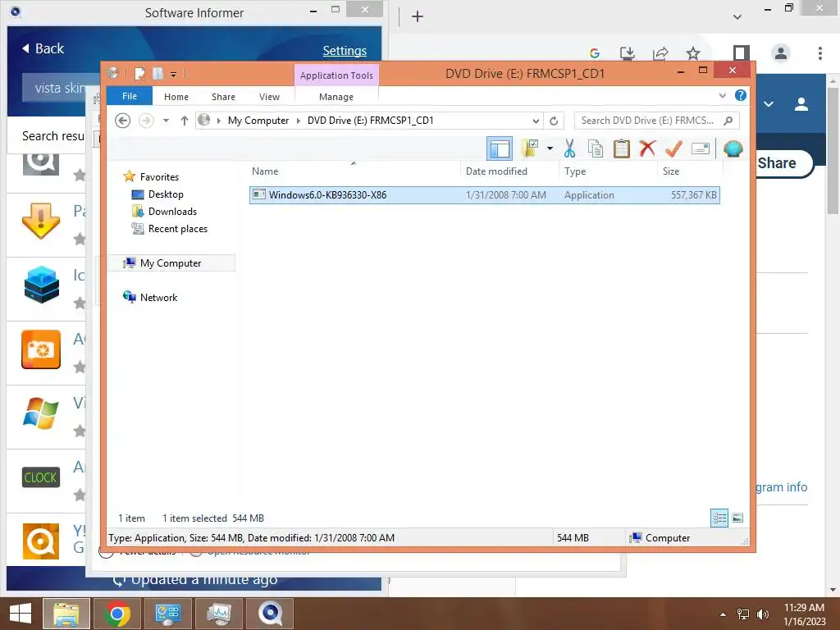Viewport: 840px width, 630px height.
Task: Open the Home ribbon tab
Action: (x=176, y=97)
